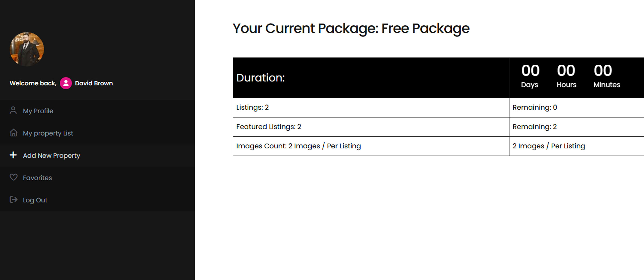Click the Remaining: 0 cell

pyautogui.click(x=577, y=108)
